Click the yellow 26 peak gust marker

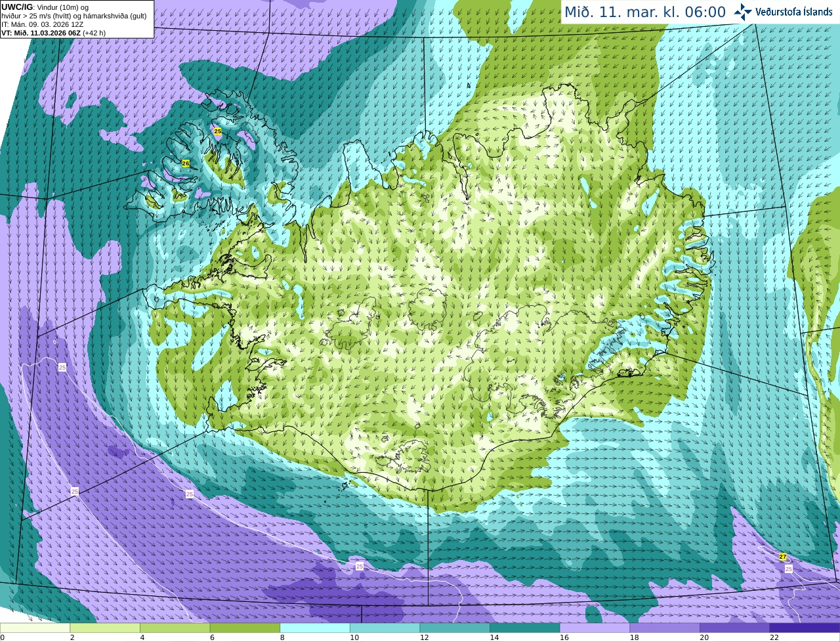pos(186,163)
